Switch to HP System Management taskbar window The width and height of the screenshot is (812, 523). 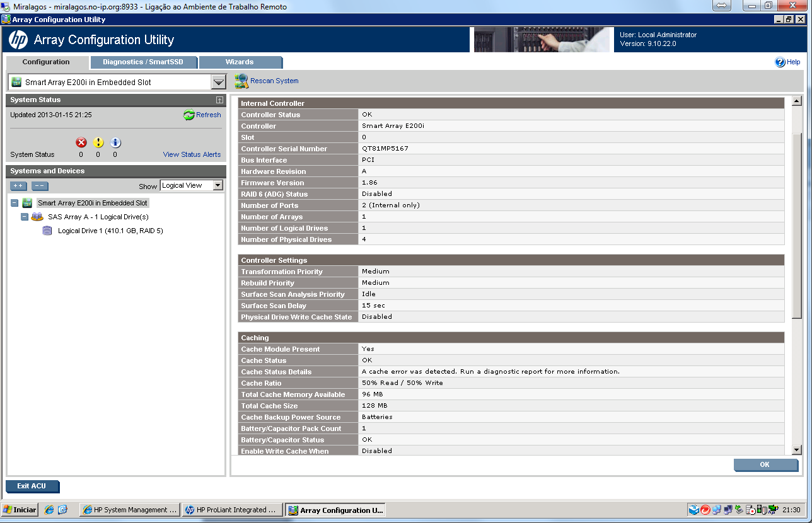coord(130,510)
